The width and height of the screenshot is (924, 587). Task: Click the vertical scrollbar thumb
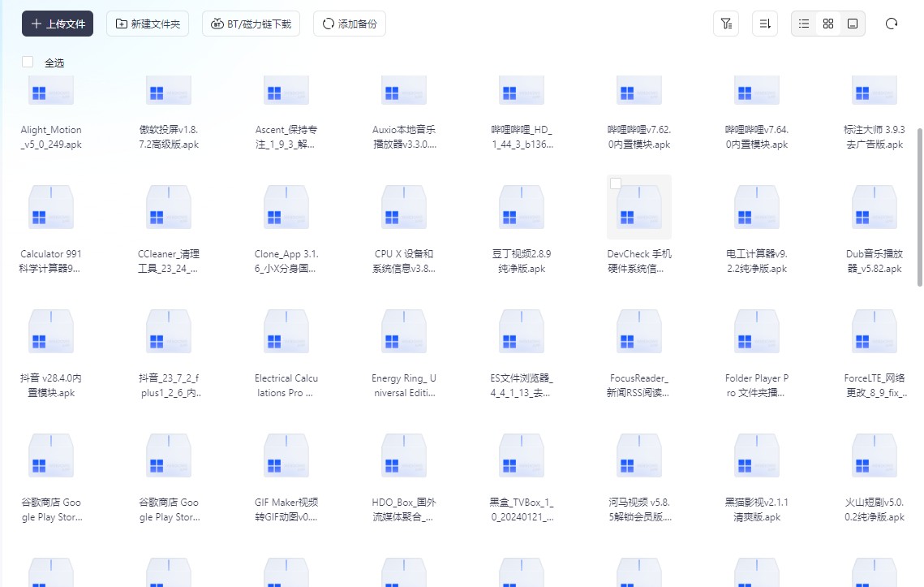(919, 208)
